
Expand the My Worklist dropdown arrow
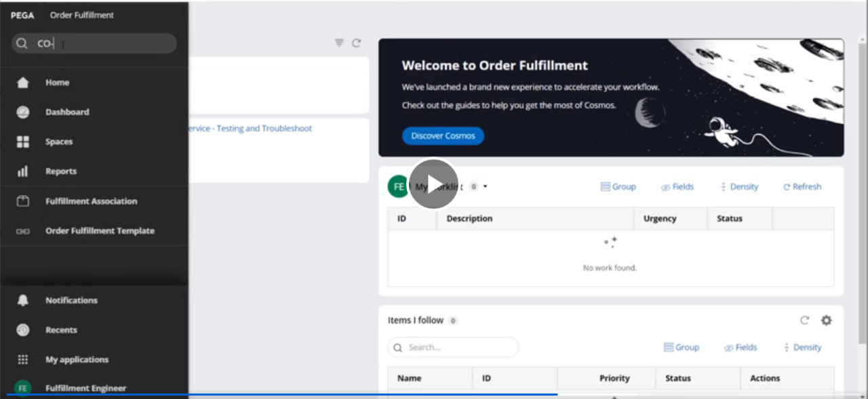coord(486,187)
